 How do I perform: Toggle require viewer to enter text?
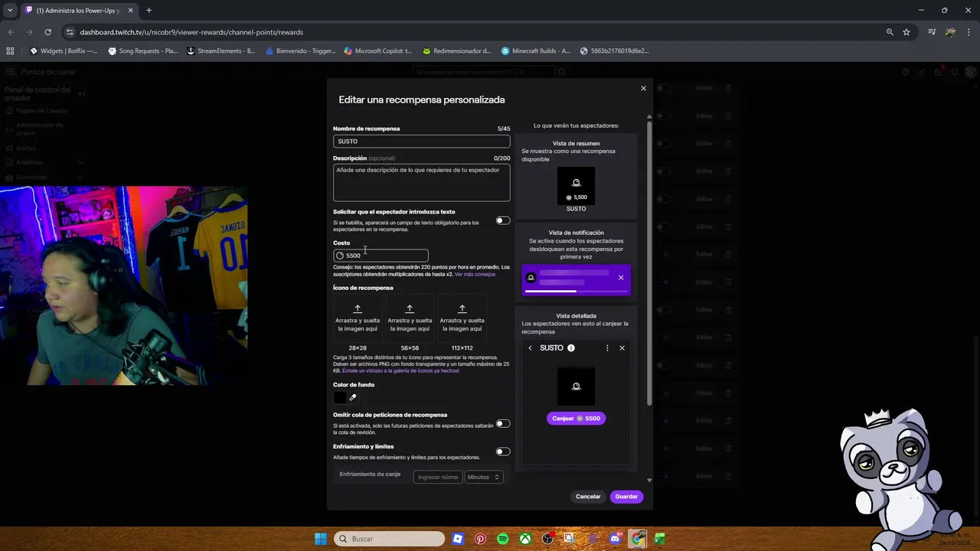pyautogui.click(x=502, y=220)
